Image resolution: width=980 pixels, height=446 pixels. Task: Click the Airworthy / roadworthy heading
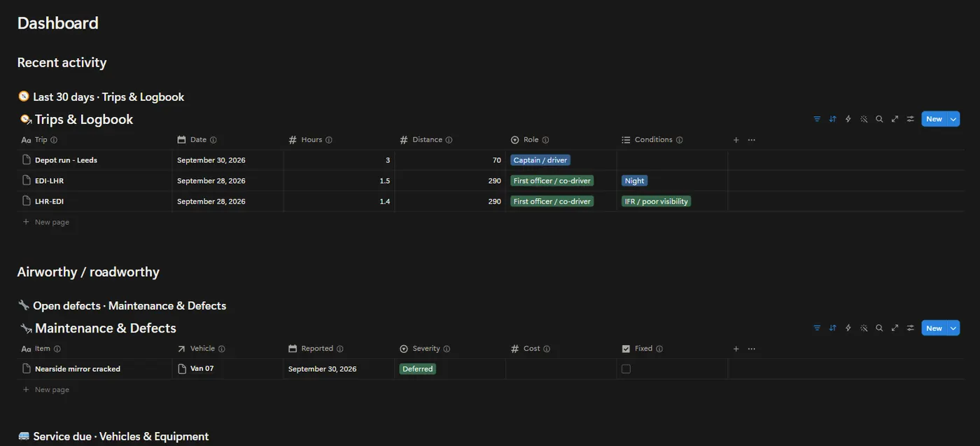[x=88, y=272]
